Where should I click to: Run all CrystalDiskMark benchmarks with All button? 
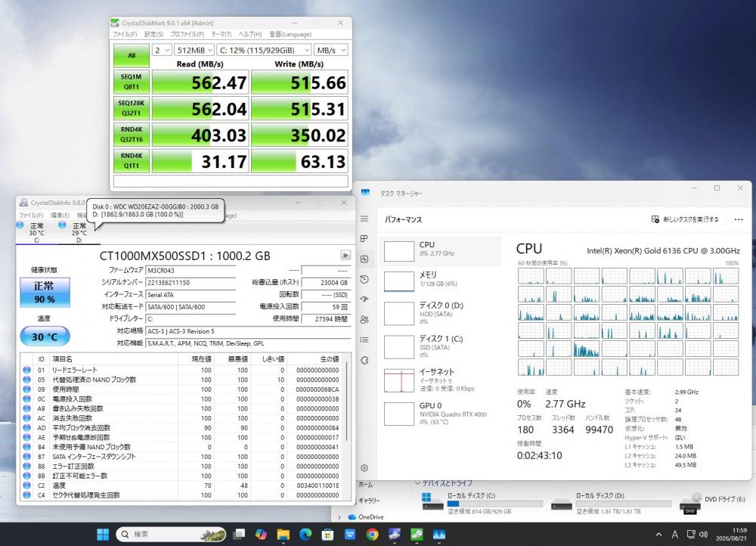pos(131,55)
